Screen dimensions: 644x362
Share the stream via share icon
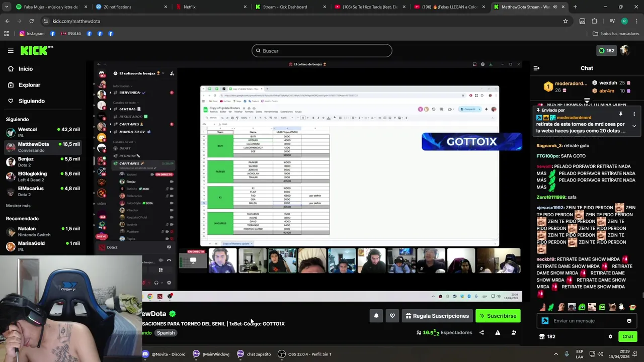(x=481, y=332)
